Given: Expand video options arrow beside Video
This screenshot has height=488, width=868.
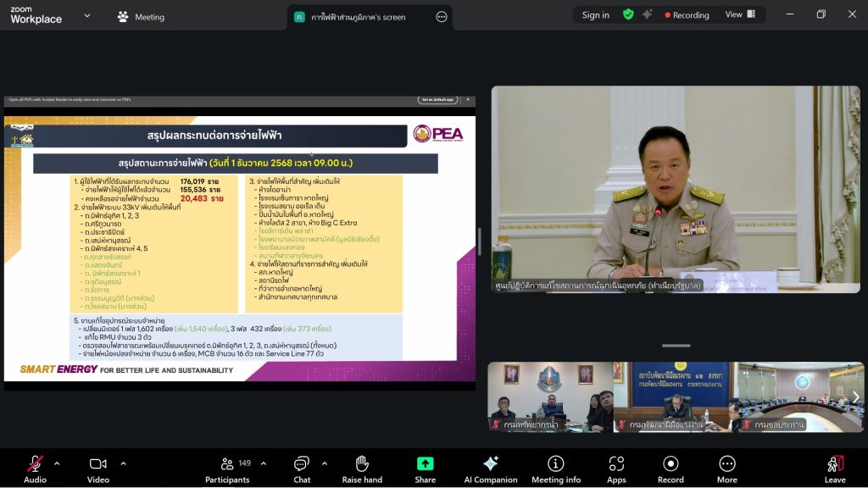Looking at the screenshot, I should 123,463.
